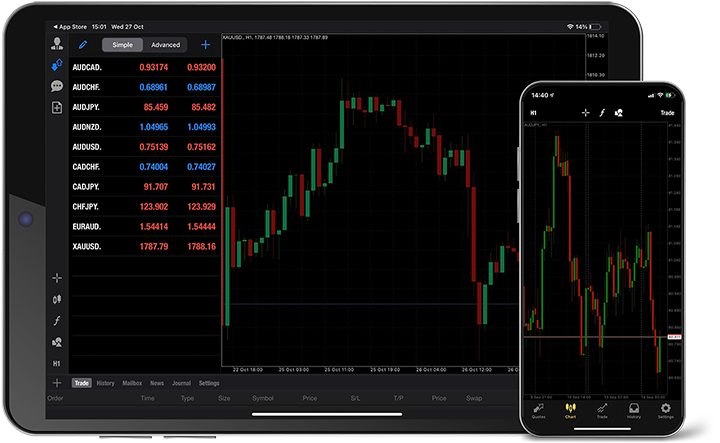
Task: Switch to the Journal tab
Action: point(181,383)
